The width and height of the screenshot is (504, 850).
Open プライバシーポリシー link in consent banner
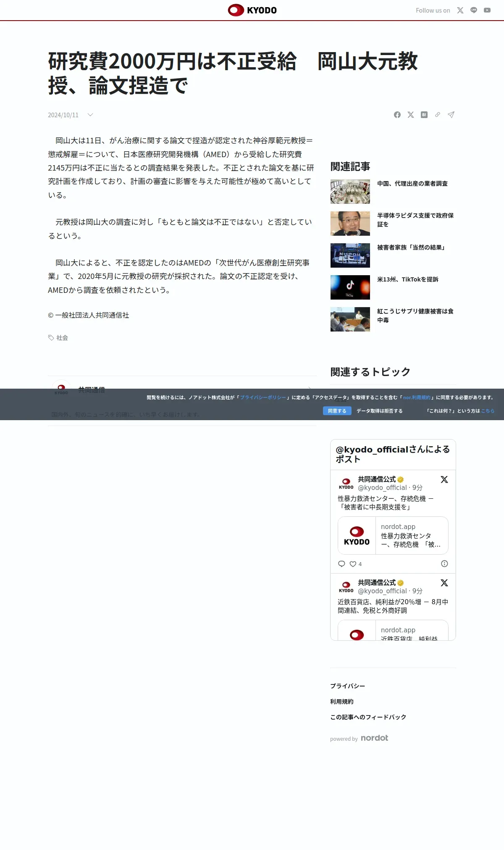(x=263, y=397)
